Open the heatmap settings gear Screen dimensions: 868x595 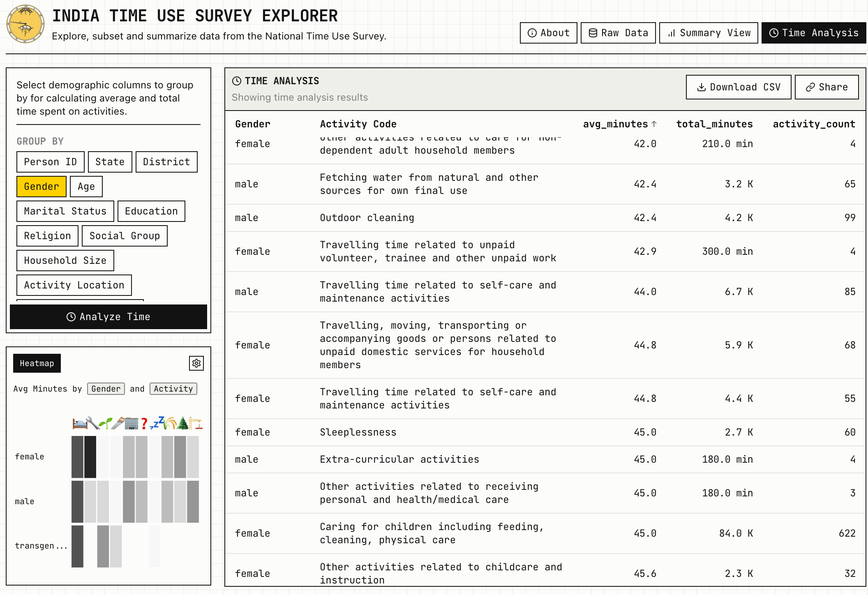196,363
